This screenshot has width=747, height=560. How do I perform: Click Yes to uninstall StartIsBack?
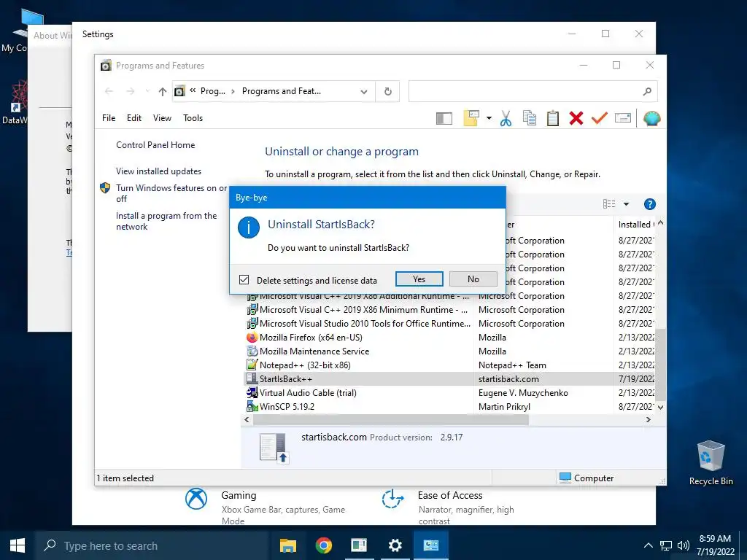tap(419, 279)
